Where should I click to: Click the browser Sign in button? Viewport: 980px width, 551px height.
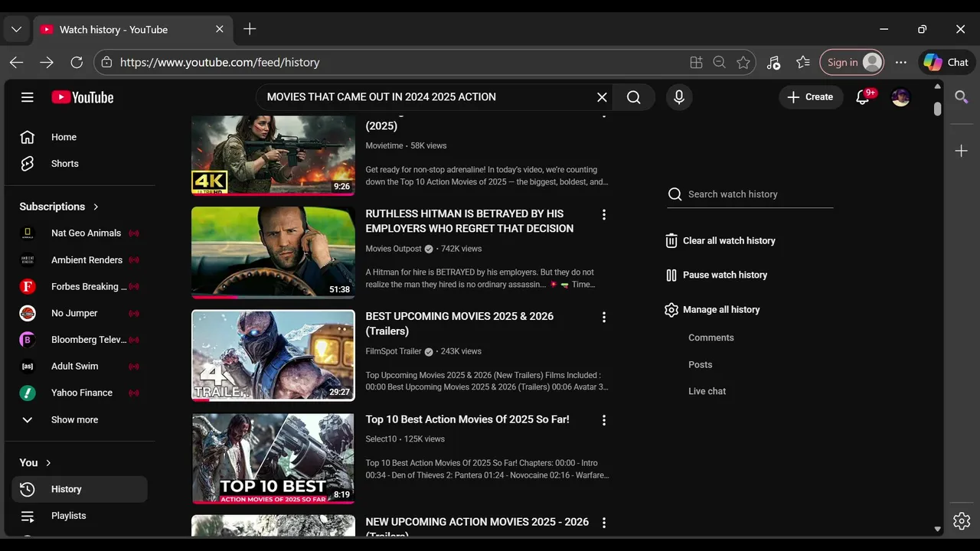852,63
